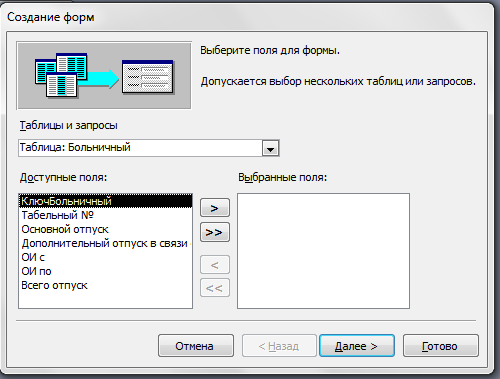Select the Табельный № field

point(105,215)
